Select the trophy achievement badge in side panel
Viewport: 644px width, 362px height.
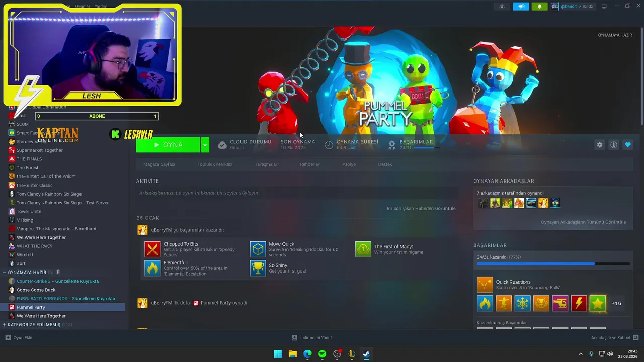click(541, 303)
